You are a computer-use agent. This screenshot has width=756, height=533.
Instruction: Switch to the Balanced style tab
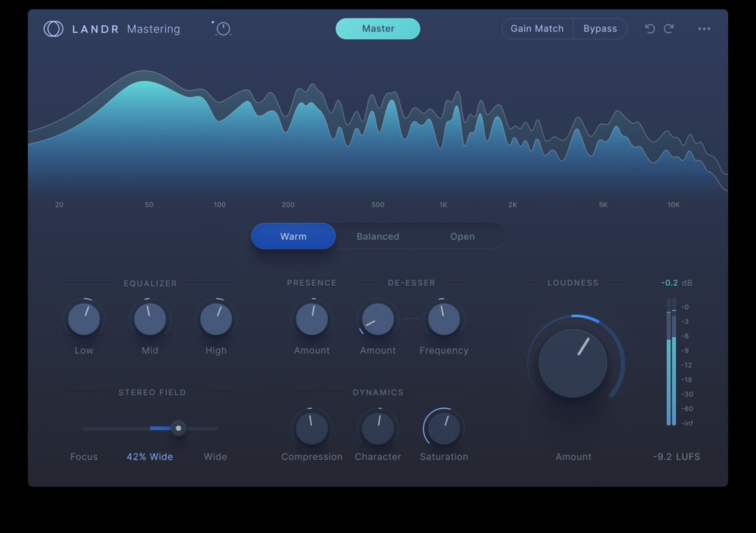click(x=378, y=237)
